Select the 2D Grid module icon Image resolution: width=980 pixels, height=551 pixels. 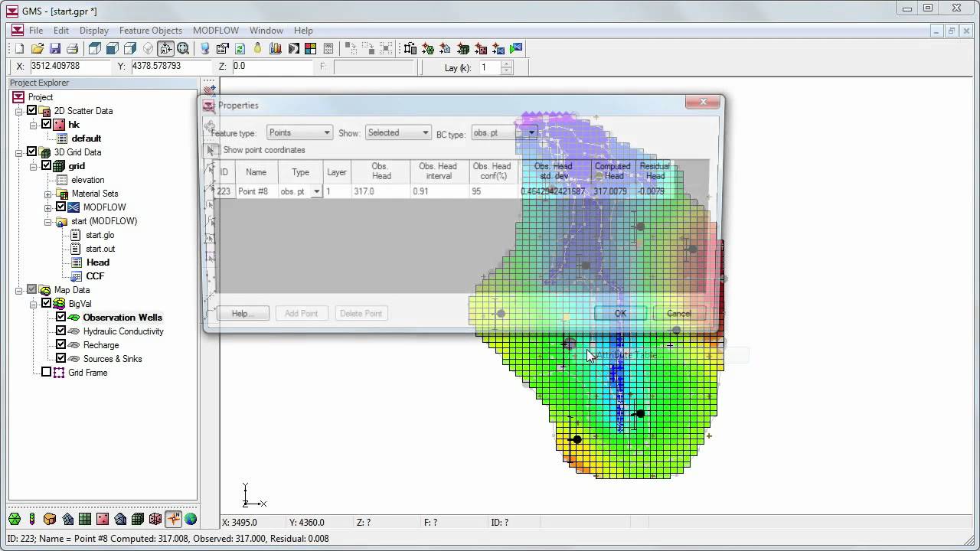[x=85, y=519]
